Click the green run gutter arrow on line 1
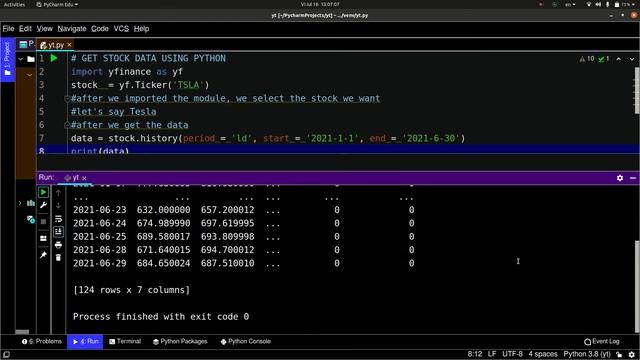 pyautogui.click(x=54, y=58)
